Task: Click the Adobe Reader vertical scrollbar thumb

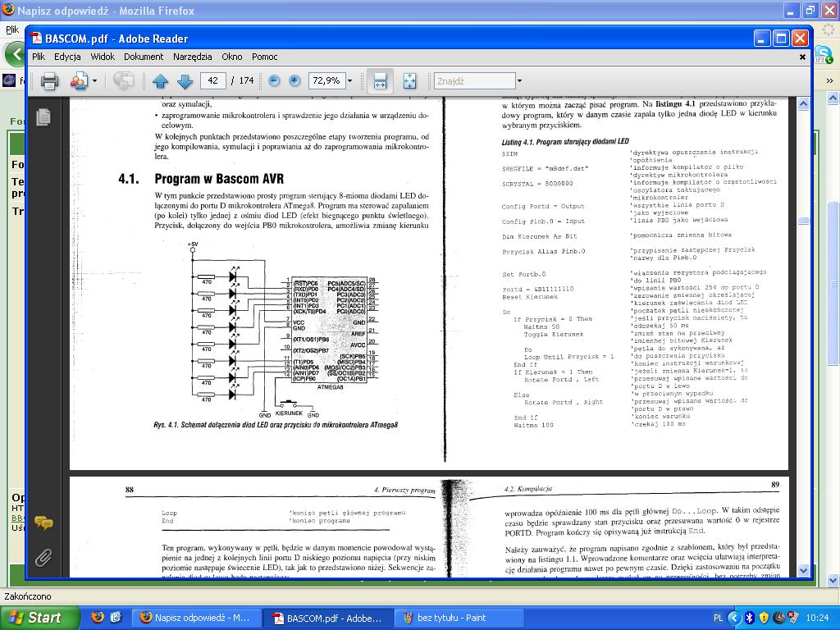Action: pos(803,221)
